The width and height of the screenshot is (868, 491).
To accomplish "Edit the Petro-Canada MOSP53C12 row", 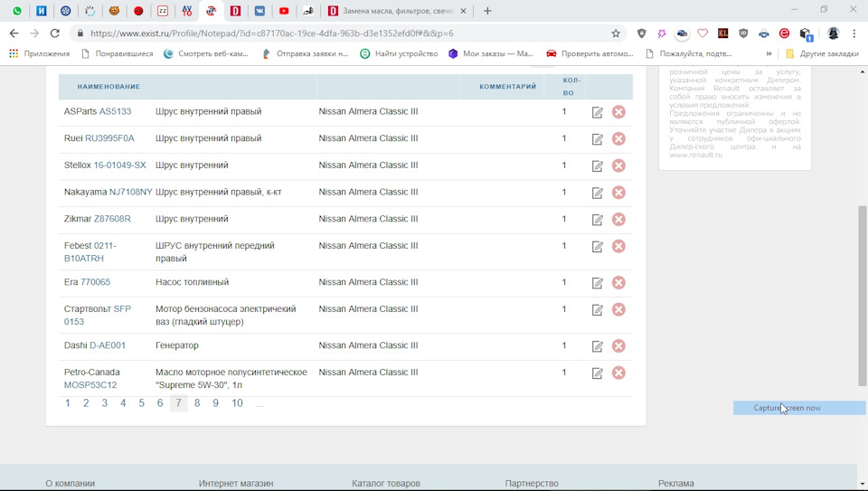I will (x=598, y=373).
